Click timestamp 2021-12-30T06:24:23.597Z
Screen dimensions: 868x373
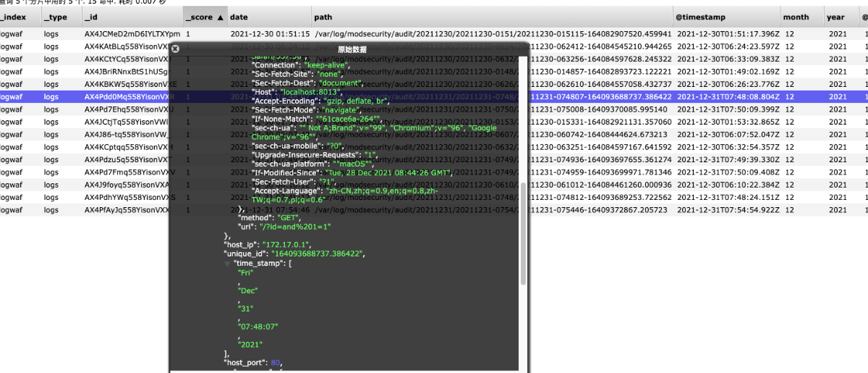(727, 46)
